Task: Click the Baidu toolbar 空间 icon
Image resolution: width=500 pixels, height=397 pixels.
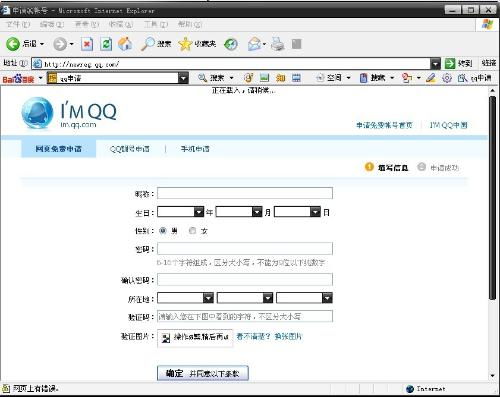Action: pyautogui.click(x=320, y=78)
